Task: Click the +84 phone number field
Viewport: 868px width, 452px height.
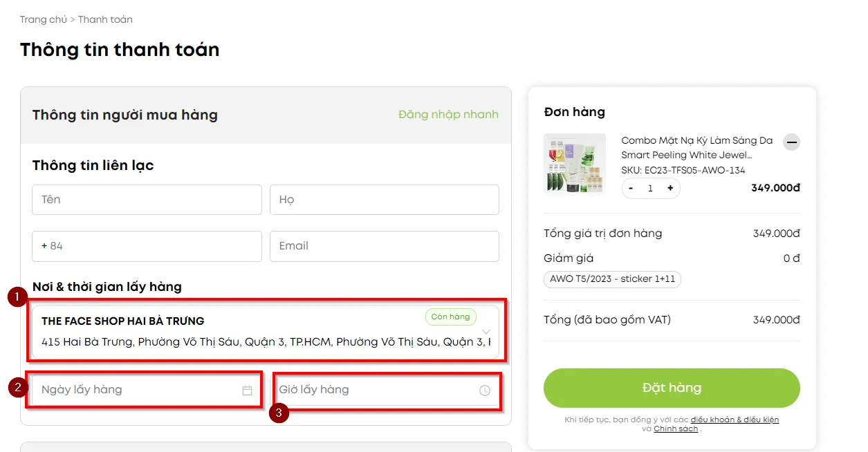Action: click(x=147, y=246)
